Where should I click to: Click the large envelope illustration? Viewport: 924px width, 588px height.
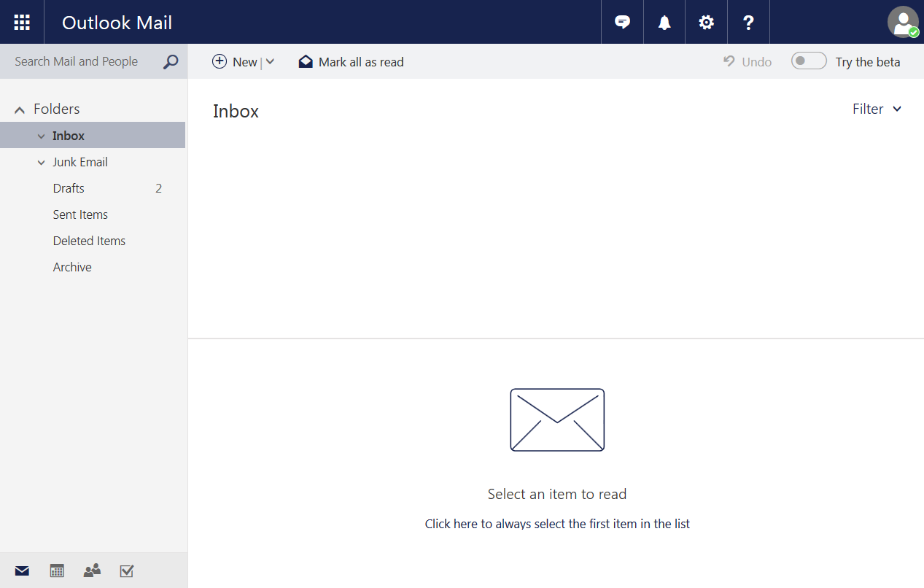[x=557, y=419]
